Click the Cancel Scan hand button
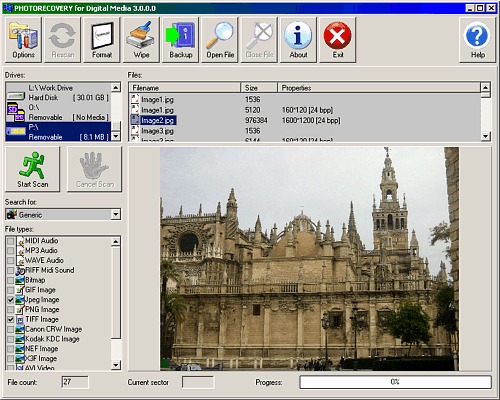The width and height of the screenshot is (500, 400). 95,169
